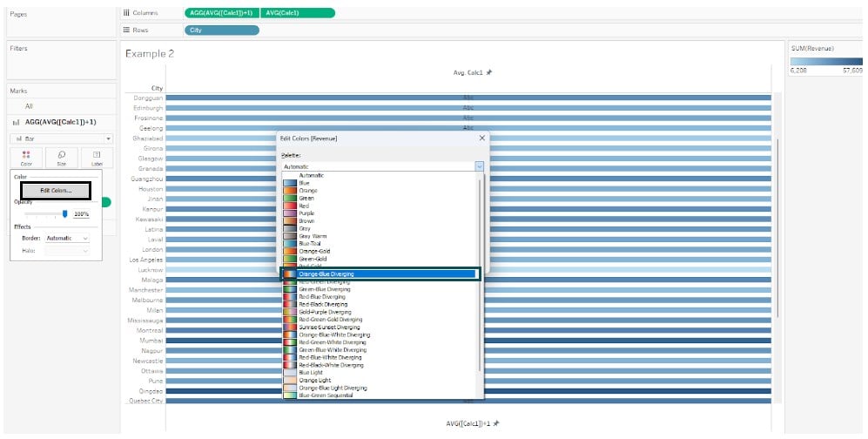Pick the Orange Light palette swatch
This screenshot has width=868, height=439.
(x=290, y=381)
